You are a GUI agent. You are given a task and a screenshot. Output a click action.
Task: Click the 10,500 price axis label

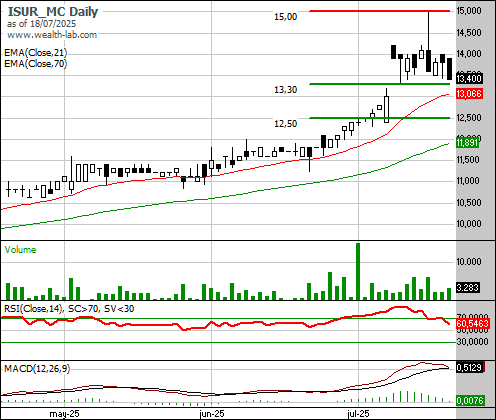click(469, 203)
